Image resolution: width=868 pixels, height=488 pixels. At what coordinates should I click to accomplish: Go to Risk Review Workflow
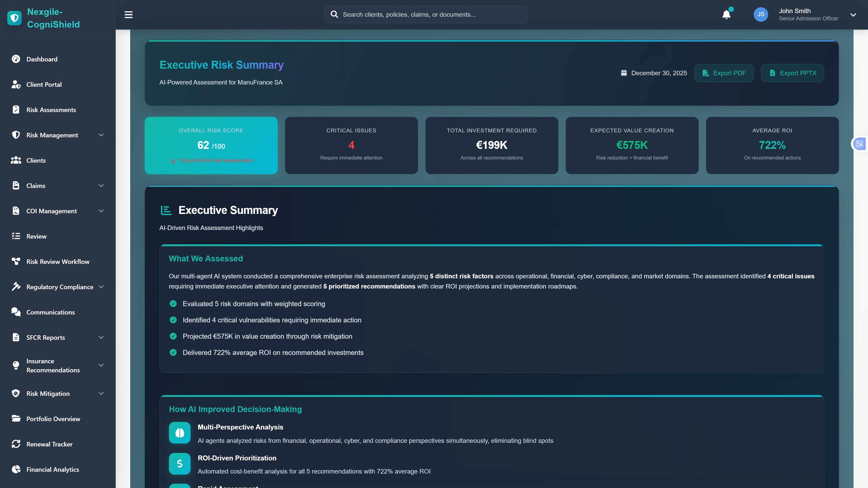pos(58,262)
